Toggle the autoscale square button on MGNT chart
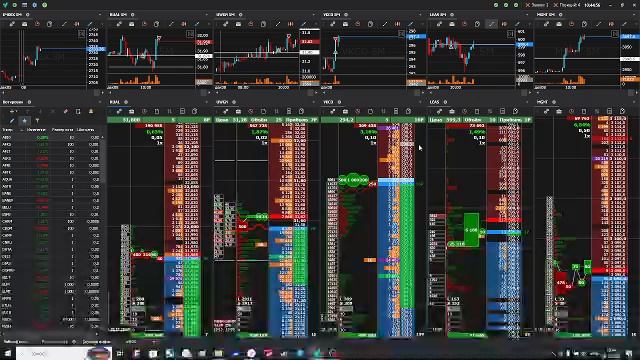 pyautogui.click(x=615, y=34)
